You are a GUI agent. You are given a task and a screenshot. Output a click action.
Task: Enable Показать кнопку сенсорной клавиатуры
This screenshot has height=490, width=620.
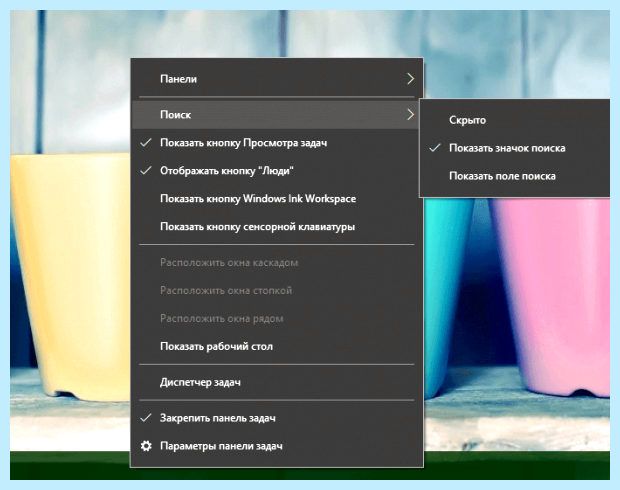click(x=277, y=227)
